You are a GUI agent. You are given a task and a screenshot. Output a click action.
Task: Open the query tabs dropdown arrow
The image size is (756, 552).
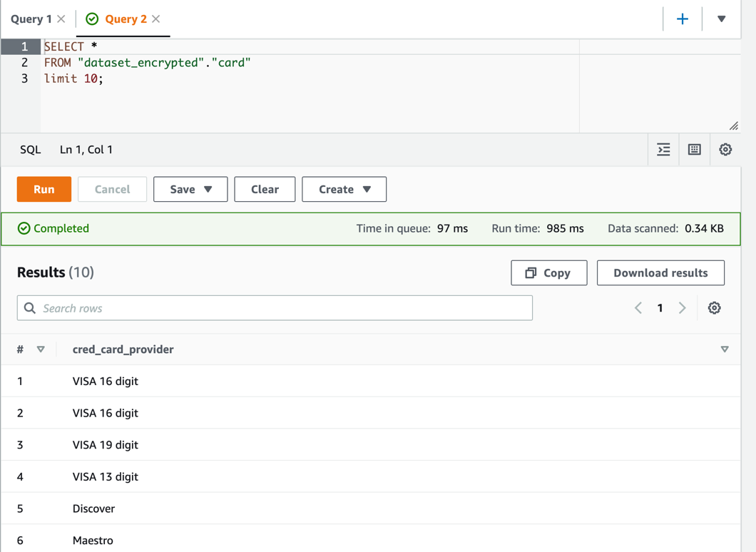(721, 19)
